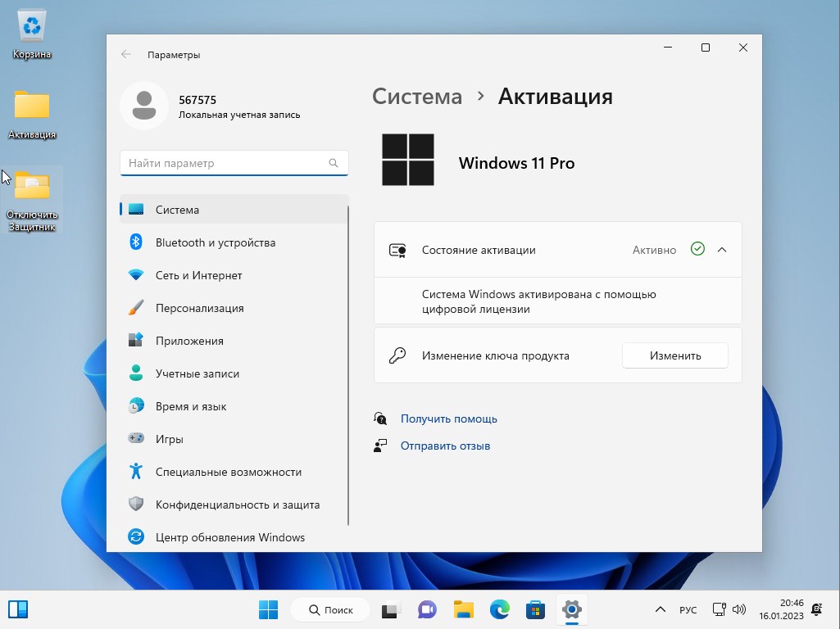This screenshot has width=840, height=629.
Task: Show hidden tray icons chevron
Action: point(661,609)
